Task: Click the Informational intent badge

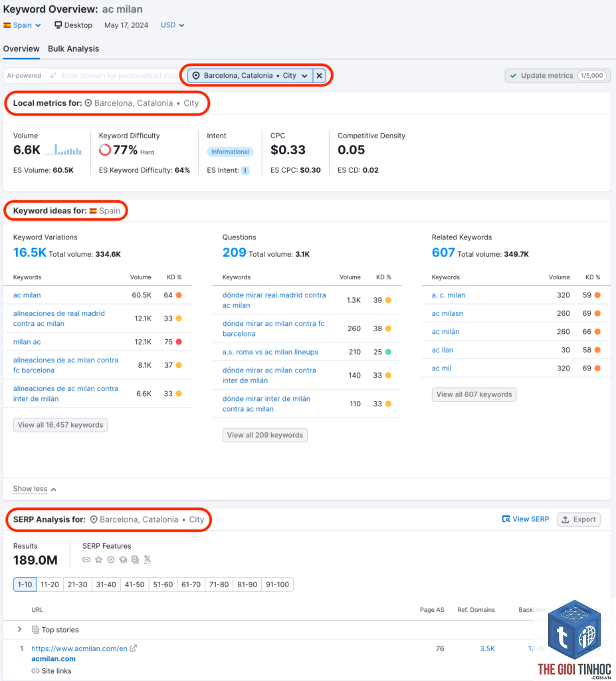Action: (230, 152)
